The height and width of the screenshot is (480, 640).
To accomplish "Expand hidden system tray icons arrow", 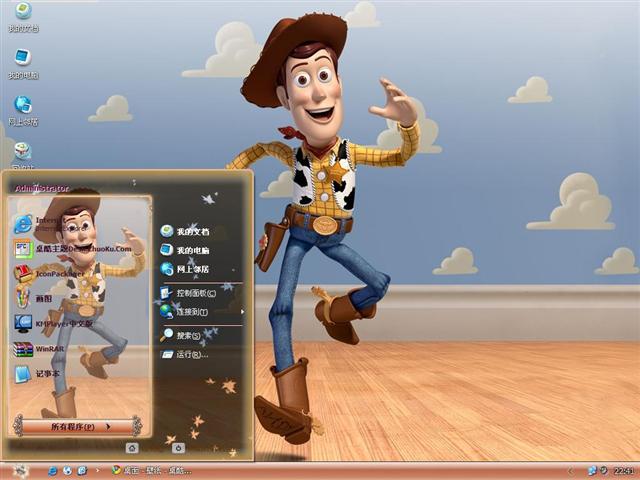I will click(571, 471).
